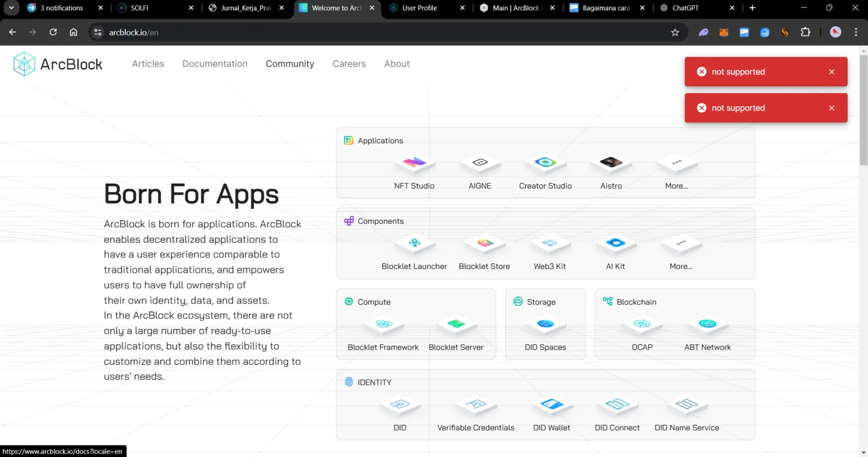The width and height of the screenshot is (868, 457).
Task: Close the Welcome to ArcBlock tab
Action: coord(372,8)
